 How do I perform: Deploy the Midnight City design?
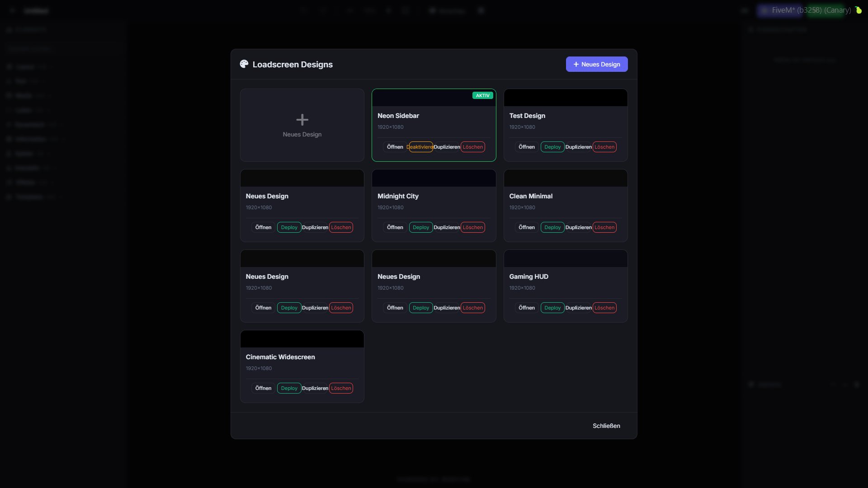(x=421, y=227)
